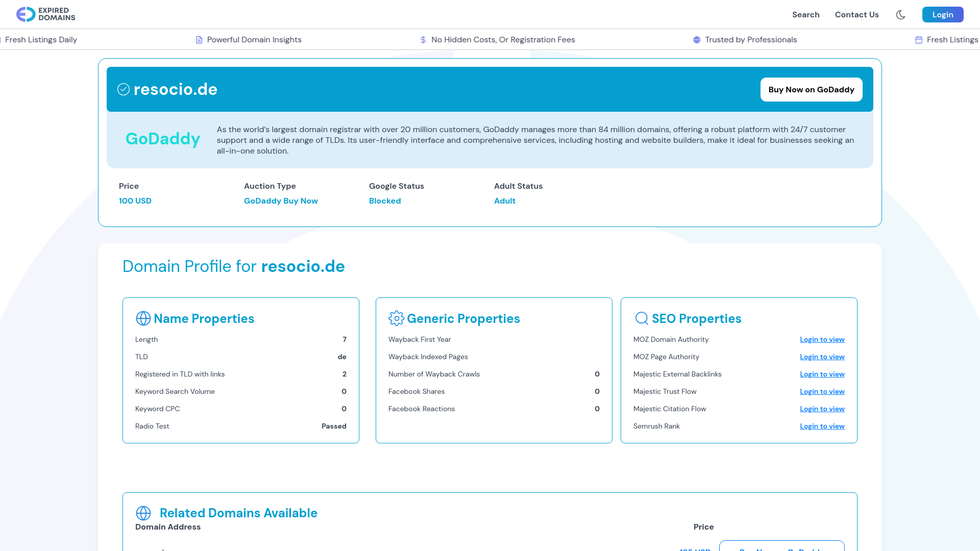Image resolution: width=980 pixels, height=551 pixels.
Task: Click the Expired Domains logo
Action: (45, 14)
